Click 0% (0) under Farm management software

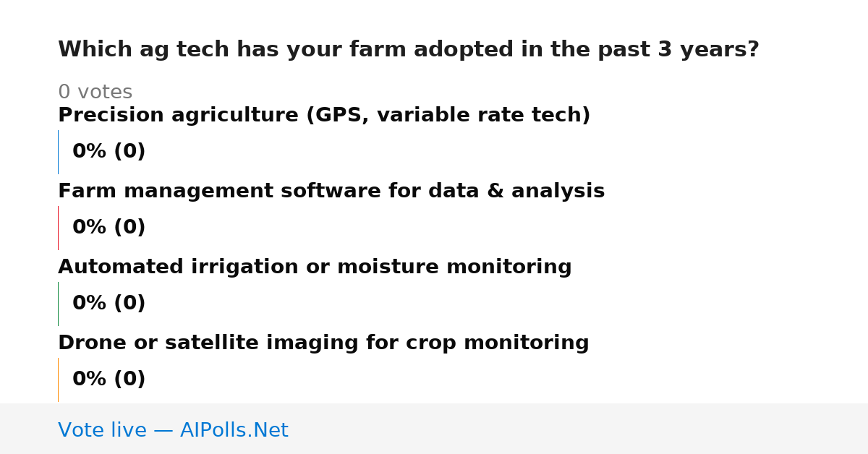[109, 228]
